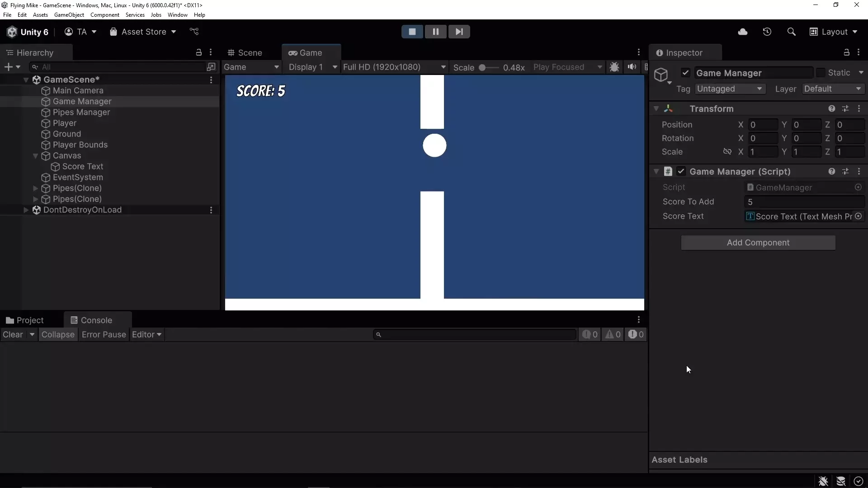Image resolution: width=868 pixels, height=488 pixels.
Task: Toggle the warnings count filter
Action: (x=613, y=334)
